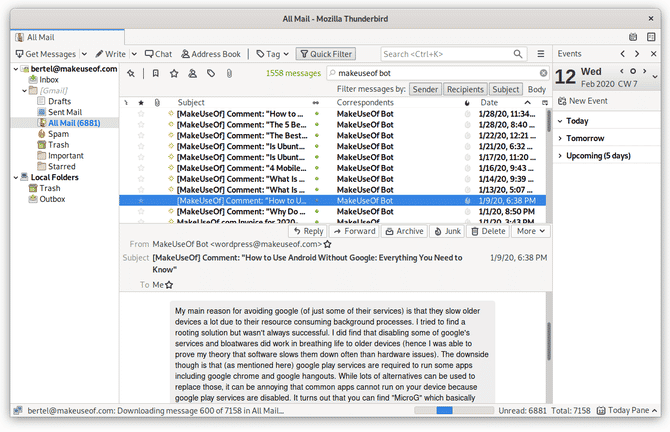This screenshot has width=670, height=432.
Task: Open the hamburger application menu
Action: pyautogui.click(x=541, y=54)
